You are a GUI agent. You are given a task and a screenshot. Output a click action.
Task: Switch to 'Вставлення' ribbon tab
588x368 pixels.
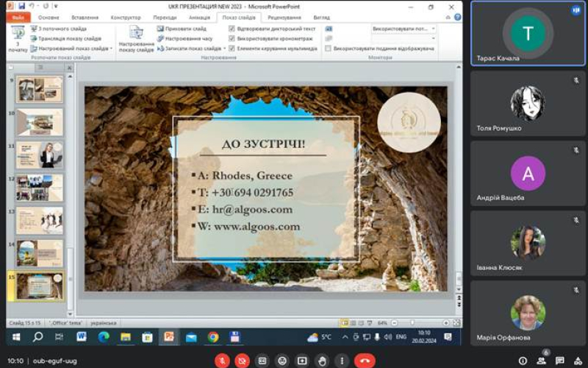(85, 17)
